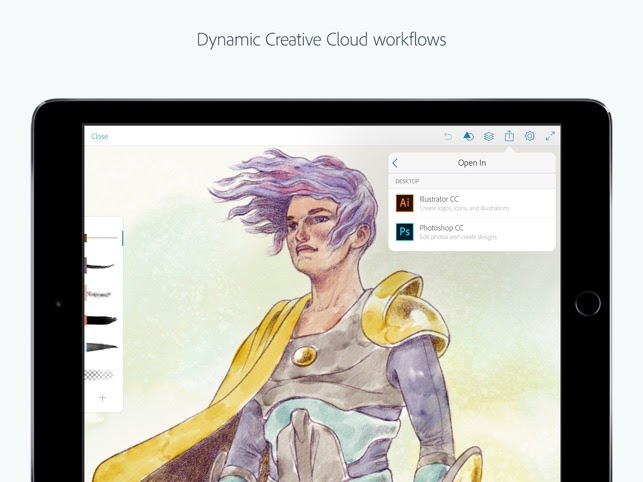Add a new brush with plus button
This screenshot has height=482, width=643.
[x=102, y=398]
